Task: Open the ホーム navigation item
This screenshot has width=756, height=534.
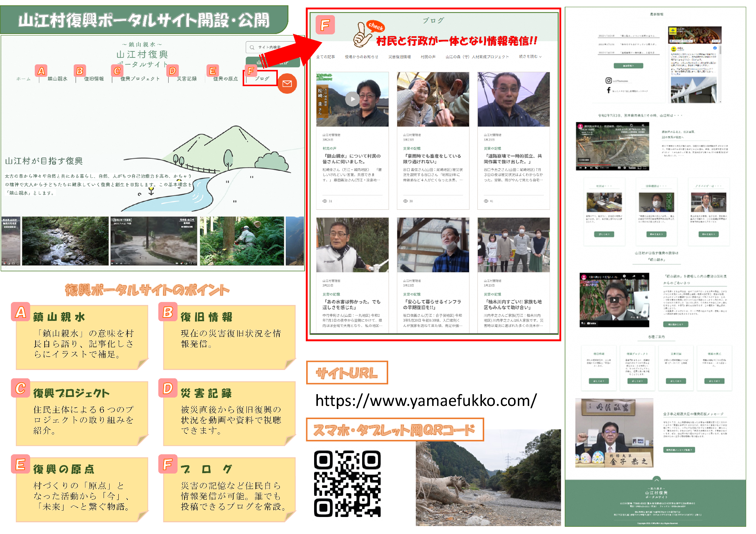Action: [x=23, y=79]
